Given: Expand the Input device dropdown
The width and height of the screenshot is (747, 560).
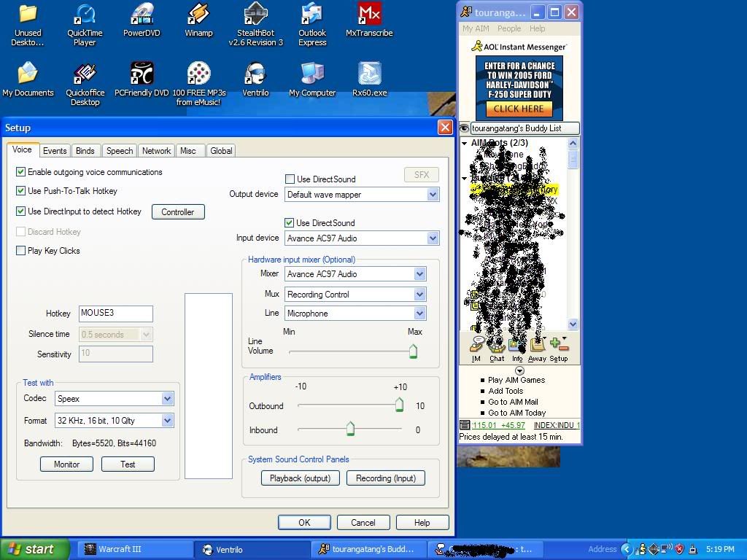Looking at the screenshot, I should click(433, 238).
